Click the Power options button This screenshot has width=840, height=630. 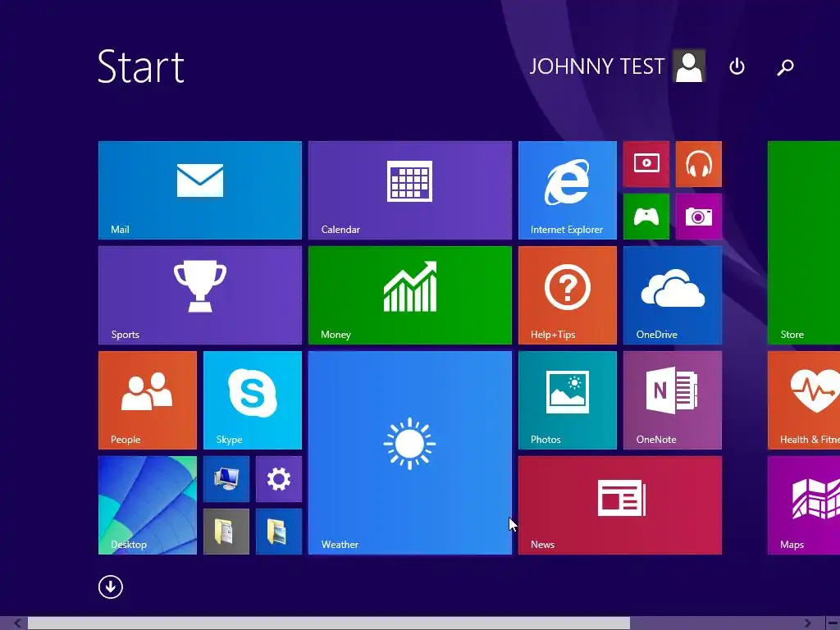(737, 66)
